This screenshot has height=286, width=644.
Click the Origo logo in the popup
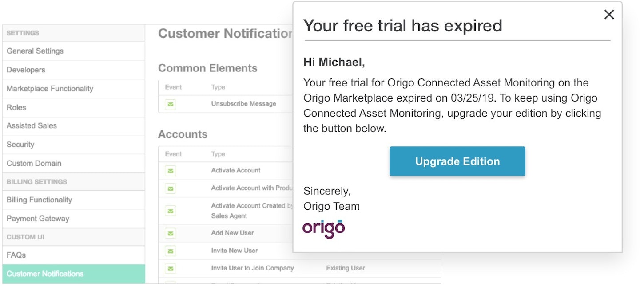click(324, 228)
